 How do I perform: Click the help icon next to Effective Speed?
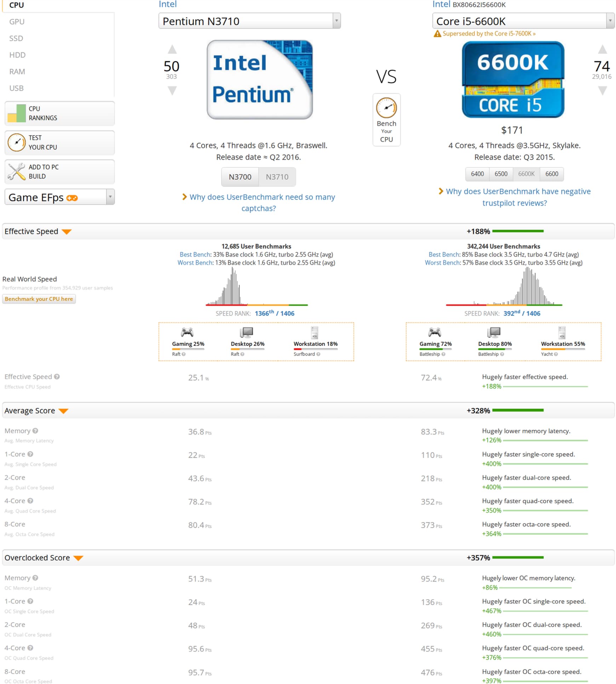click(x=57, y=377)
